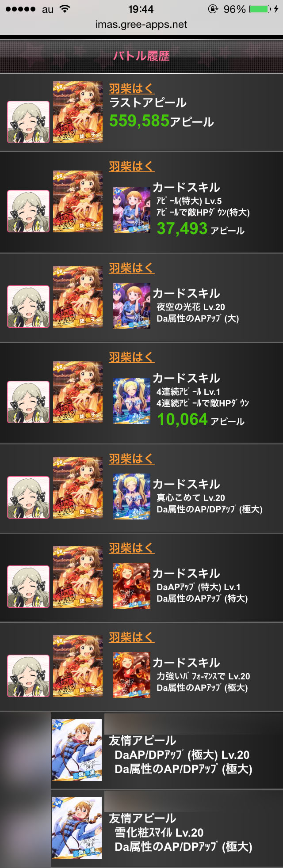Tap skill card icon beside 4連続アピール Lv.1
283x868 pixels.
(x=132, y=401)
